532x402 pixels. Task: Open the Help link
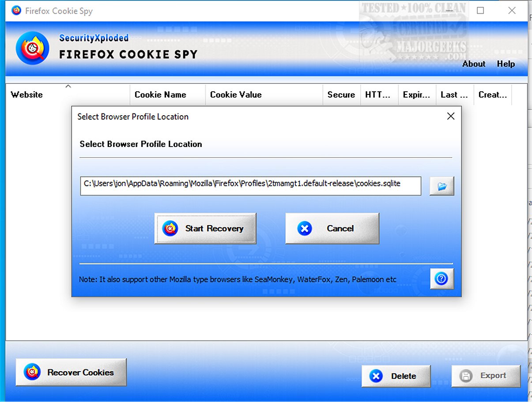pos(506,64)
